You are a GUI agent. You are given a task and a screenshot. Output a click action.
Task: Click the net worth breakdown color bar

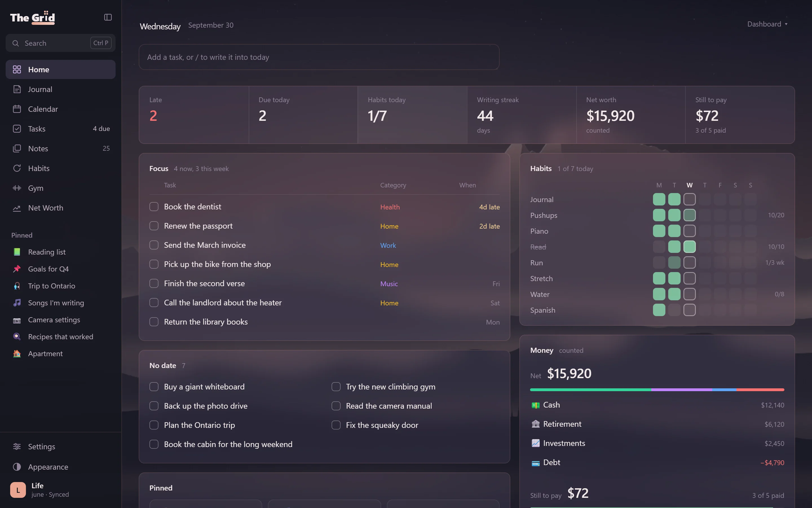pos(657,390)
